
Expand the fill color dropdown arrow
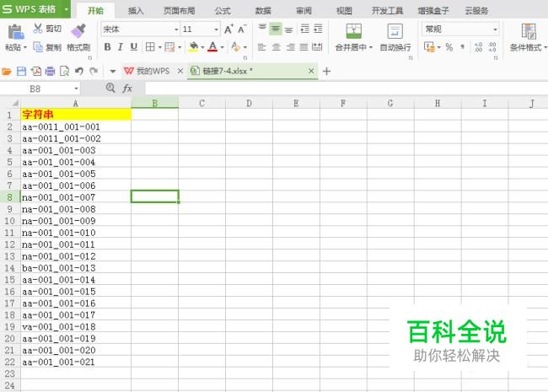(x=202, y=47)
